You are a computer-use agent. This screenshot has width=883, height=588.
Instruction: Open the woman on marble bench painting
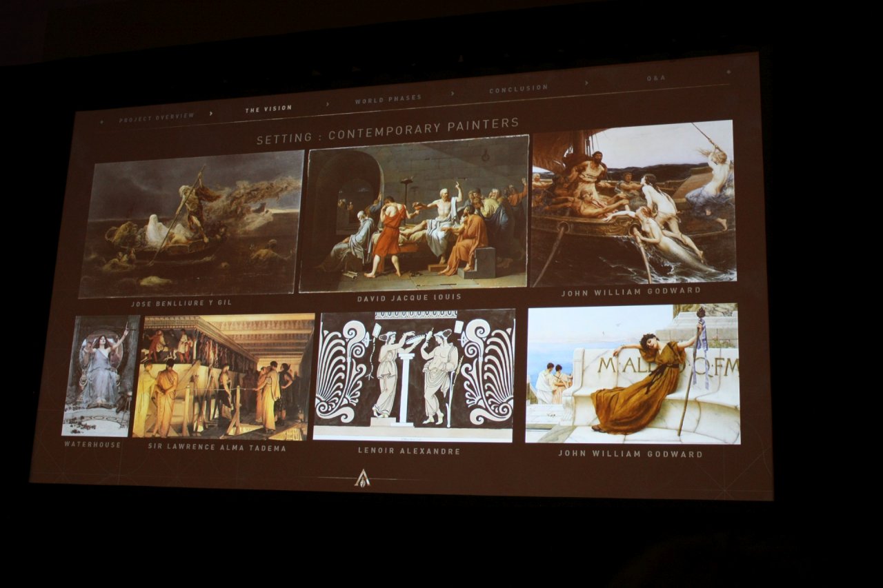click(x=633, y=374)
